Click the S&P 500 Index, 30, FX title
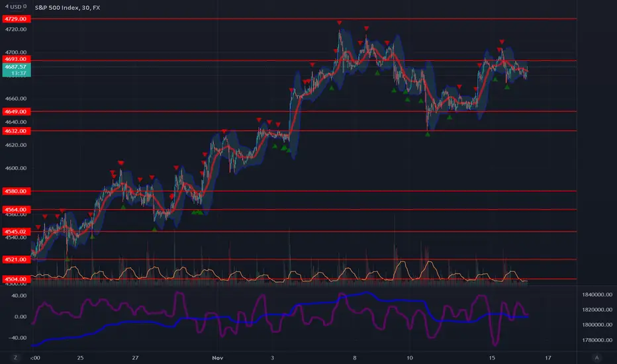Viewport: 617px width, 364px height. pos(68,7)
